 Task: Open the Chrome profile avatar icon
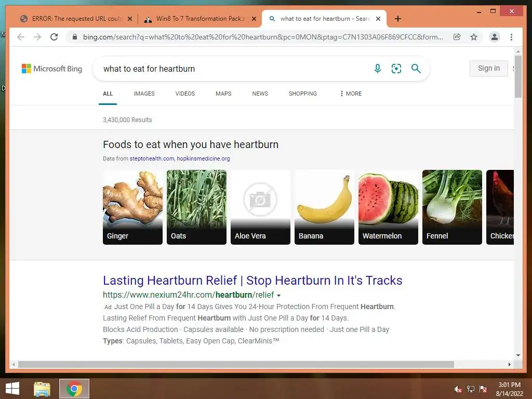495,37
